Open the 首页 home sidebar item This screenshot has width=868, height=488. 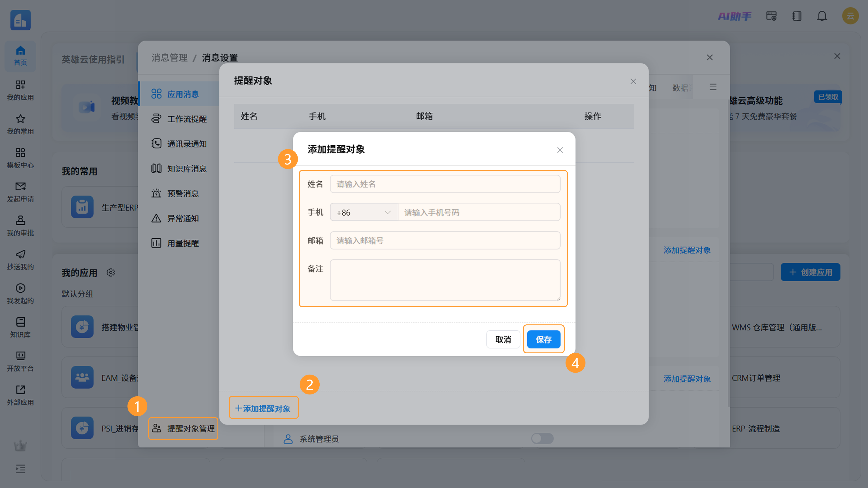pos(20,56)
